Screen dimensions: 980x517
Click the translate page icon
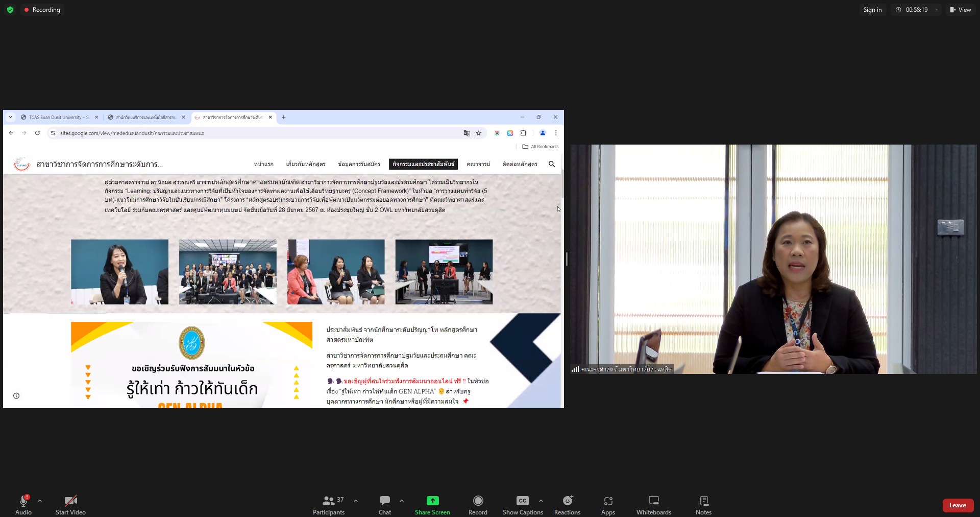[467, 133]
